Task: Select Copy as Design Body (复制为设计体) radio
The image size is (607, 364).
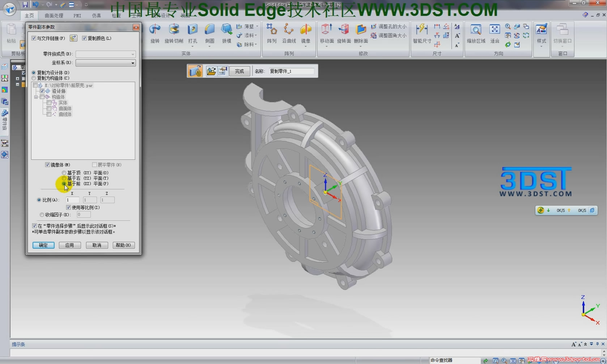Action: click(34, 73)
